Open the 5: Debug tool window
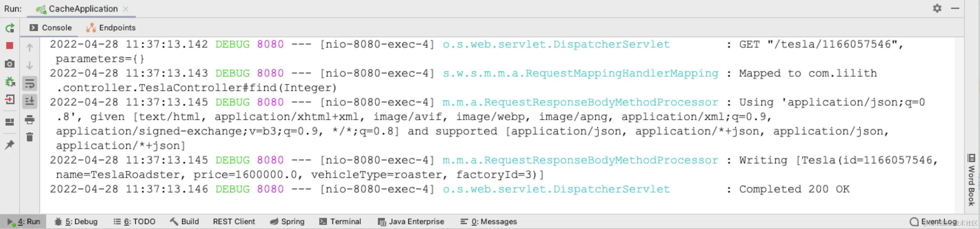Image resolution: width=980 pixels, height=229 pixels. [x=76, y=221]
